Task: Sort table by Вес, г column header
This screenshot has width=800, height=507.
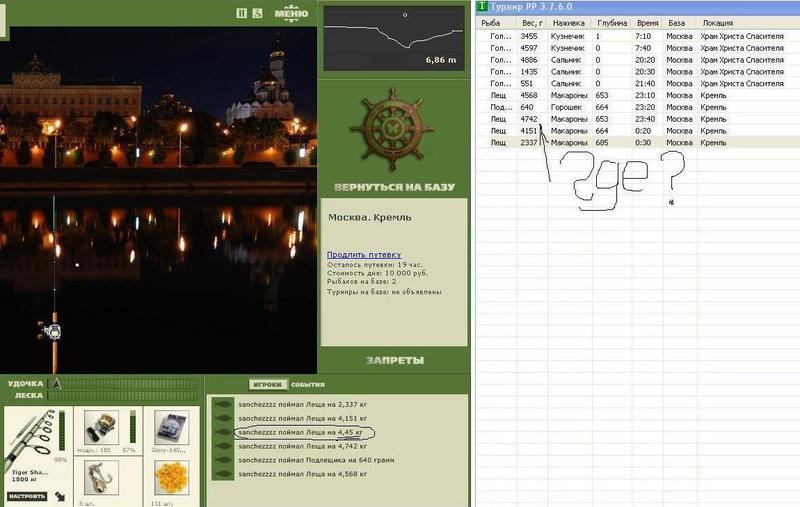Action: click(x=532, y=23)
